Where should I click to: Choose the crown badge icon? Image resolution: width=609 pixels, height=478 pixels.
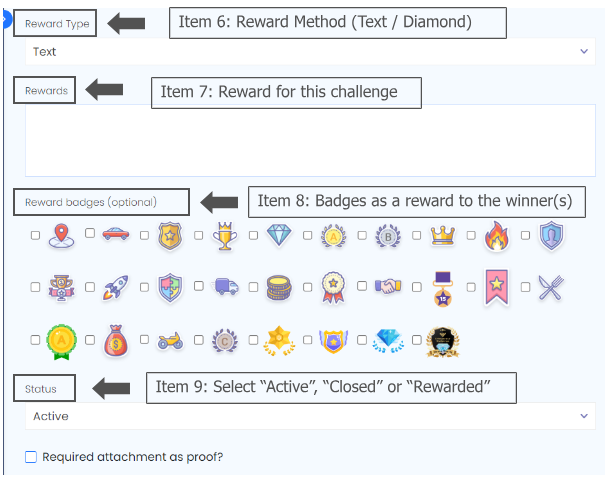[x=442, y=235]
